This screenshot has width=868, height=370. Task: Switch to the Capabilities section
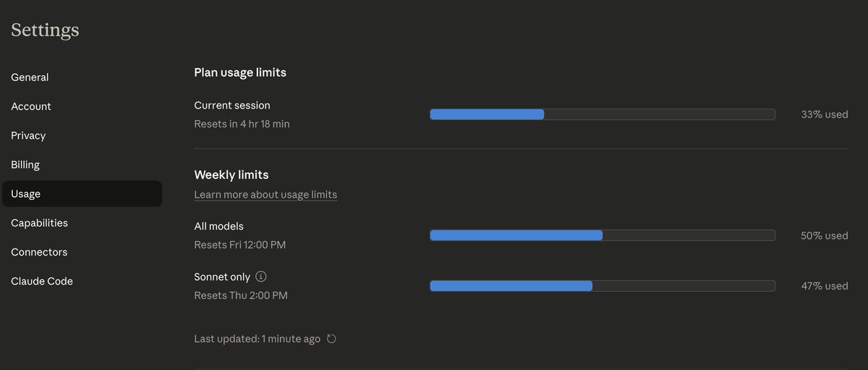click(x=39, y=223)
